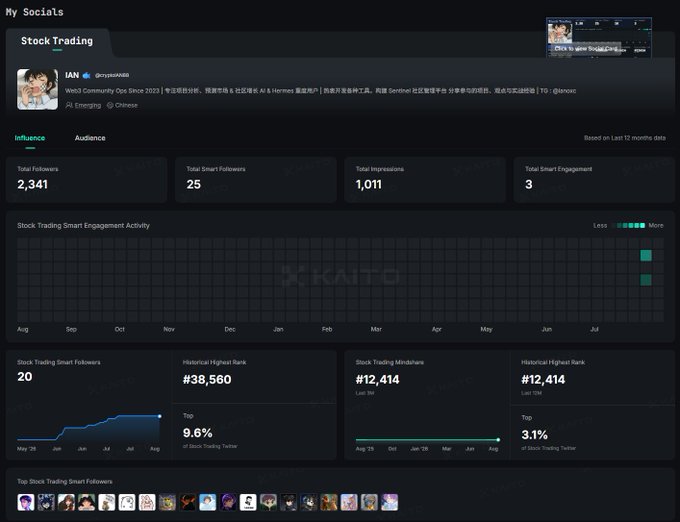Select the Total Followers 2,341 card
Image resolution: width=680 pixels, height=522 pixels.
86,179
